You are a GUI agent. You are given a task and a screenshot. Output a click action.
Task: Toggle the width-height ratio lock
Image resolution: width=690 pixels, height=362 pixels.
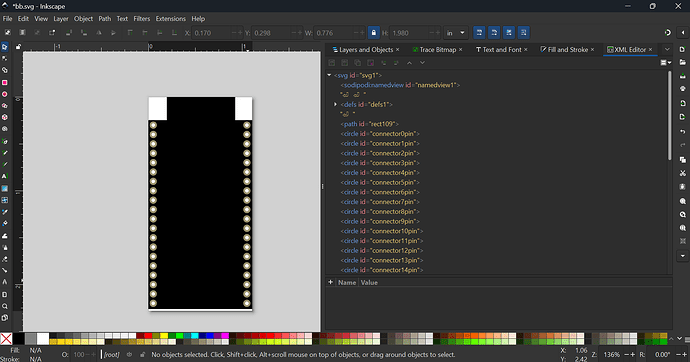tap(374, 33)
